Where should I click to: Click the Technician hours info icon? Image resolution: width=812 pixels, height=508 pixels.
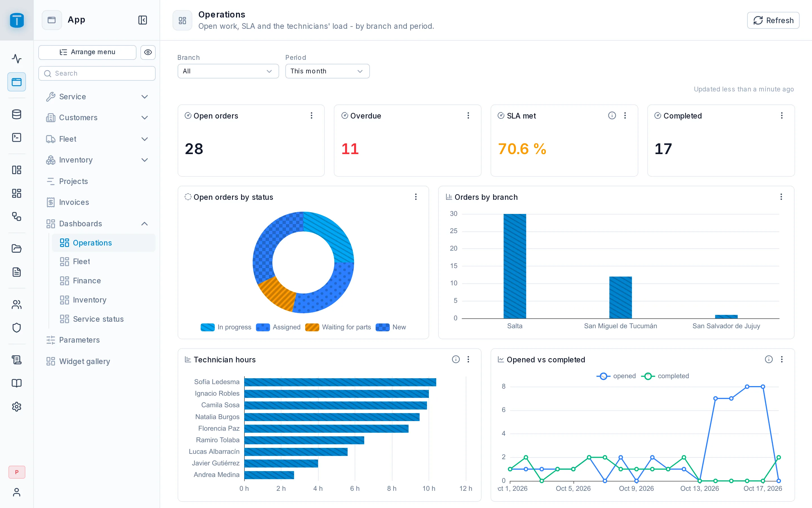(456, 359)
